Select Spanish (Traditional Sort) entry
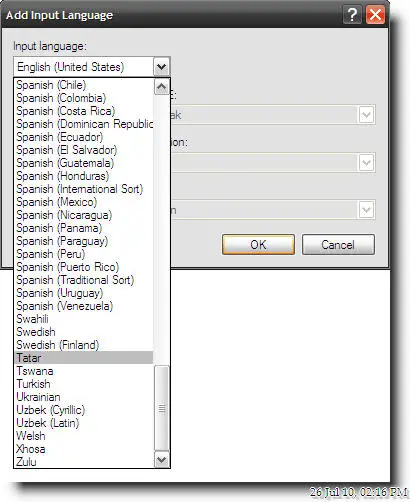Viewport: 410px width, 502px height. pos(84,280)
